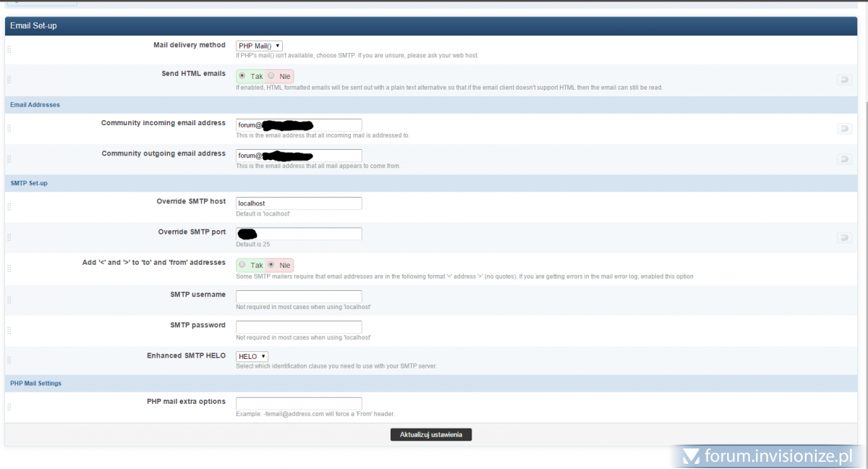The height and width of the screenshot is (469, 868).
Task: Click the Enhanced SMTP HELO label
Action: tap(187, 355)
